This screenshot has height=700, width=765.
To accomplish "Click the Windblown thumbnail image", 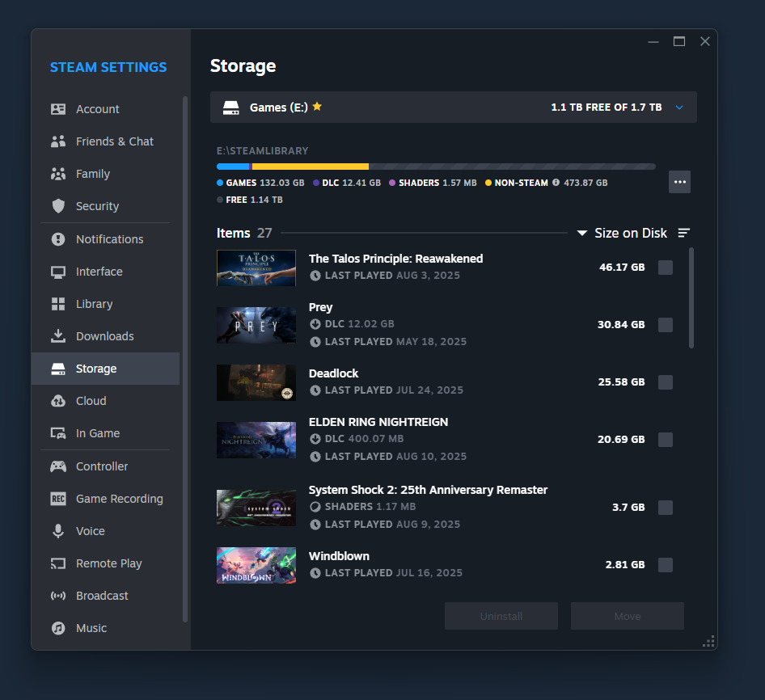I will click(256, 565).
